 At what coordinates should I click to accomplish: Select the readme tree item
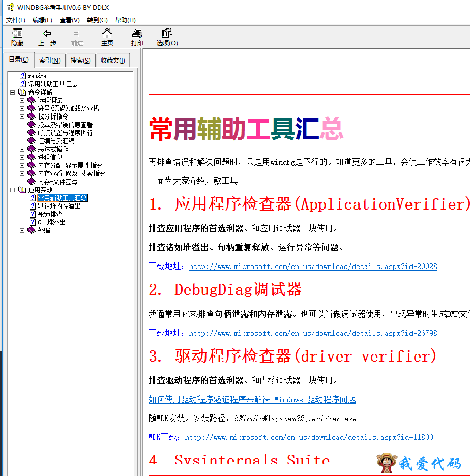click(37, 76)
